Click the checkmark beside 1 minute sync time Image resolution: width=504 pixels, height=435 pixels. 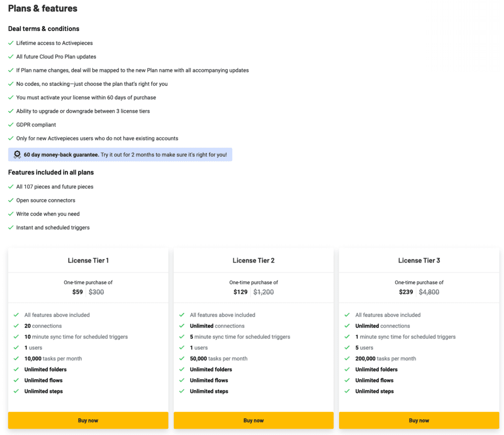(347, 336)
